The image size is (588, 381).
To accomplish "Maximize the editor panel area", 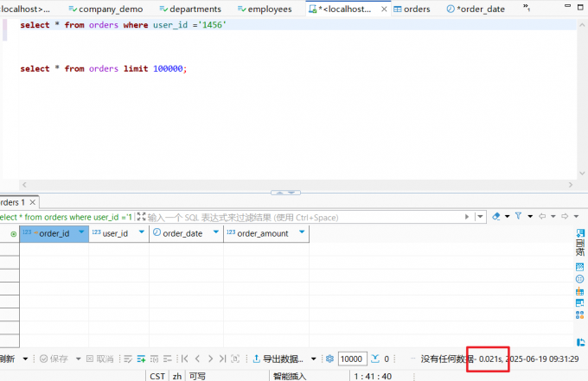I will pos(580,7).
